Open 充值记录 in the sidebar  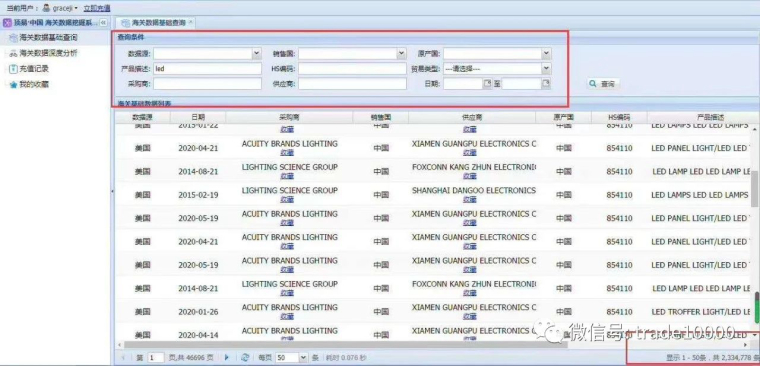(34, 69)
